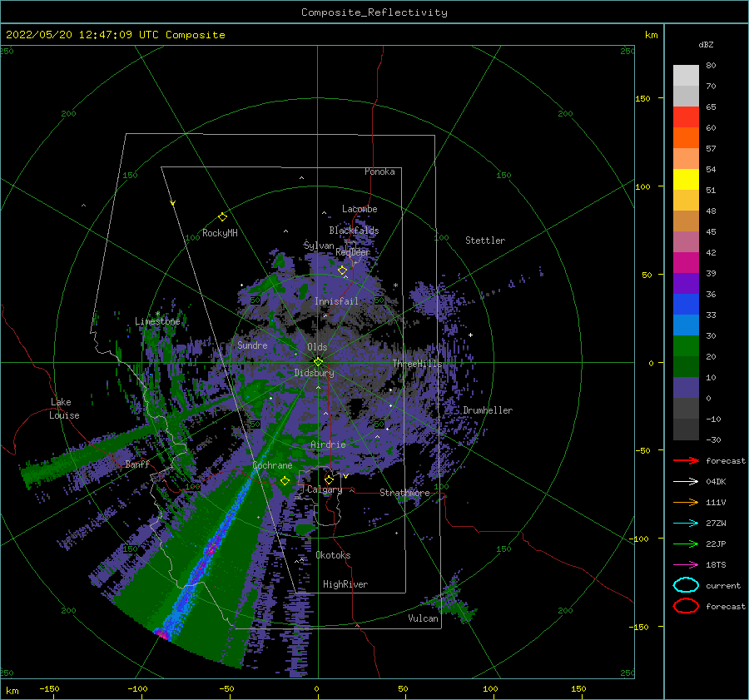Click the Limestone label

tap(157, 321)
